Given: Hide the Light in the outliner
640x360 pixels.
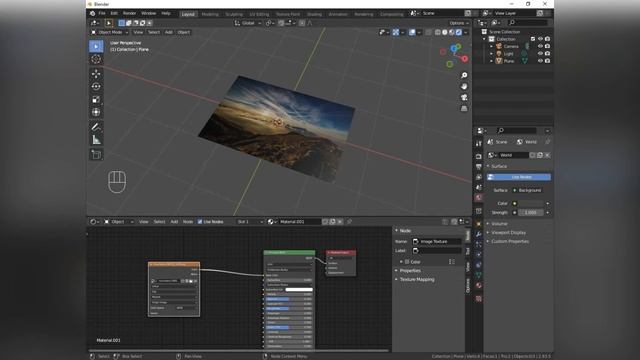Looking at the screenshot, I should click(x=540, y=53).
